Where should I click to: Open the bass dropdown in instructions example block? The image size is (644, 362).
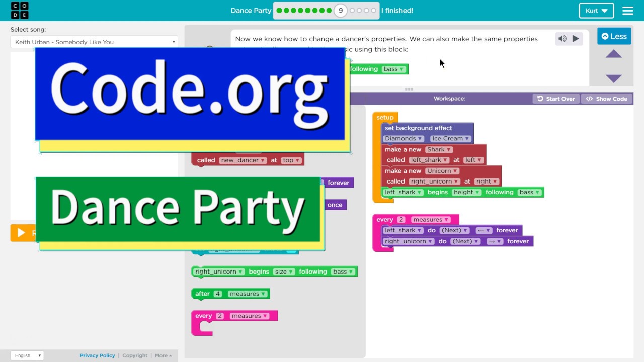(394, 69)
